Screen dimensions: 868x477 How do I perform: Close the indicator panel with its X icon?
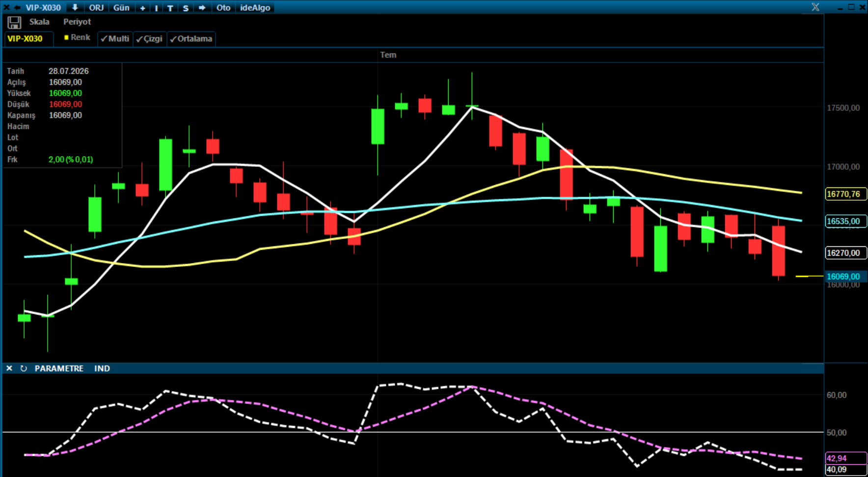[9, 368]
